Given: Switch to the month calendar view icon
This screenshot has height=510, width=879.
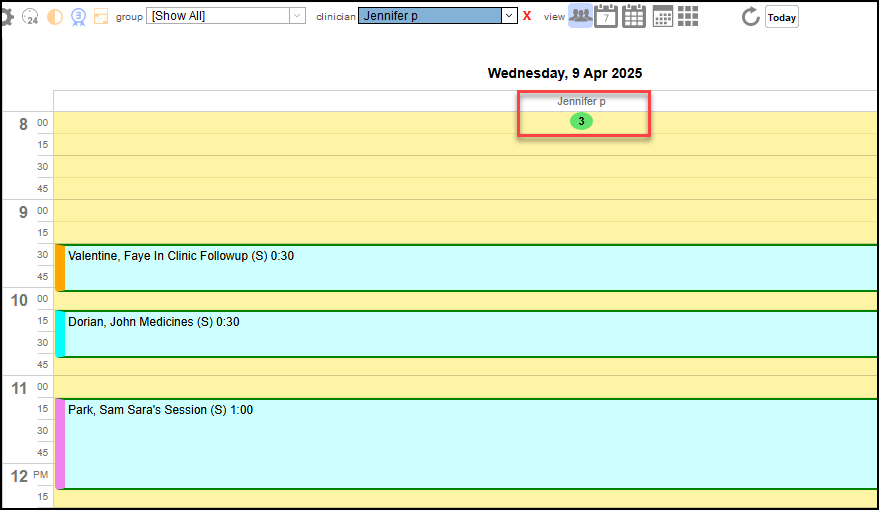Looking at the screenshot, I should tap(633, 16).
